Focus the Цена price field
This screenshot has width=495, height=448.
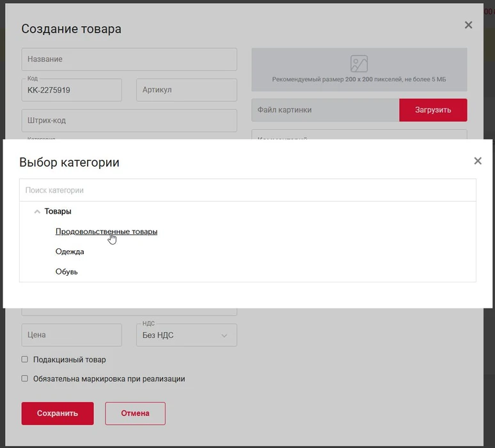point(72,335)
